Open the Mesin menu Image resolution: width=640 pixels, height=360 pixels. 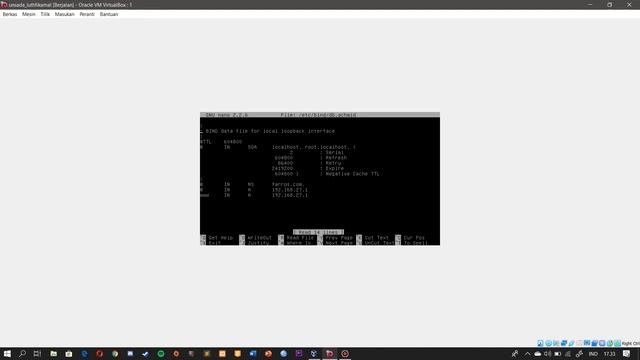[x=29, y=14]
